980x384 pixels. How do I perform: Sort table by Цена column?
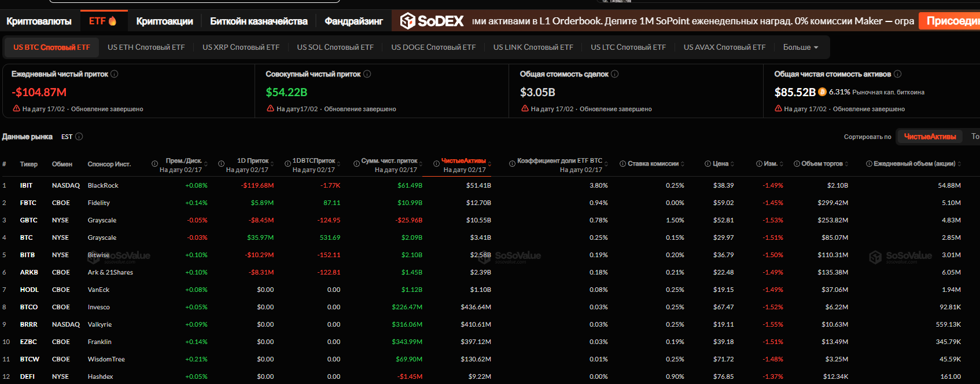[x=720, y=164]
